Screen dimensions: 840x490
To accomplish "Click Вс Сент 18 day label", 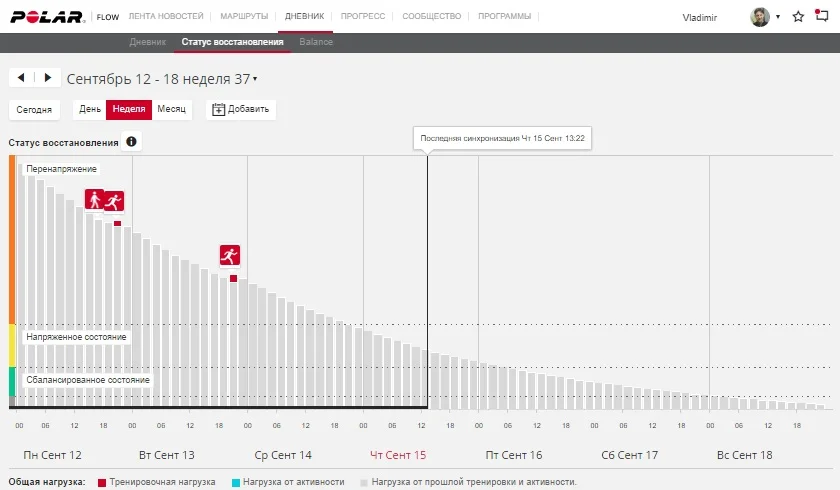I will (745, 455).
